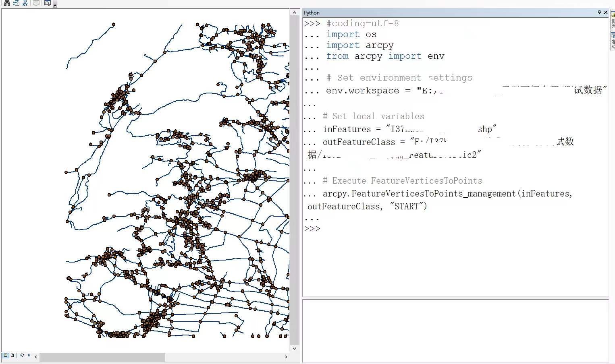The height and width of the screenshot is (364, 615).
Task: Click the right scroll arrow below the map
Action: [x=286, y=357]
